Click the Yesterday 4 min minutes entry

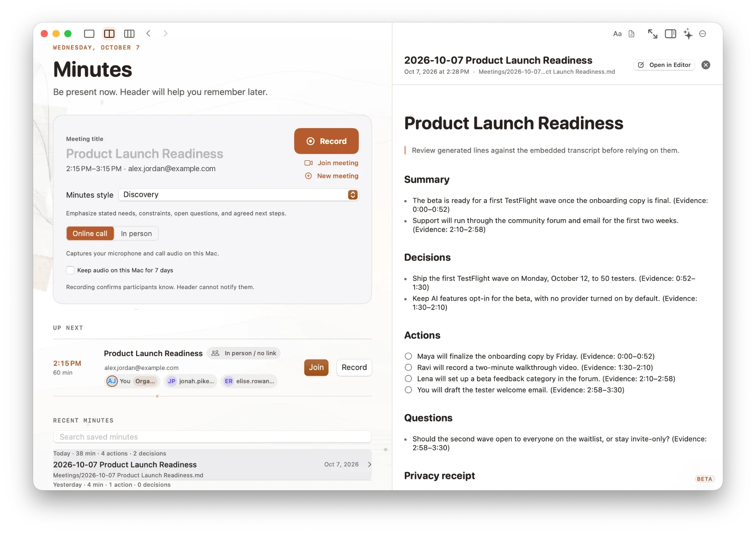(x=212, y=485)
